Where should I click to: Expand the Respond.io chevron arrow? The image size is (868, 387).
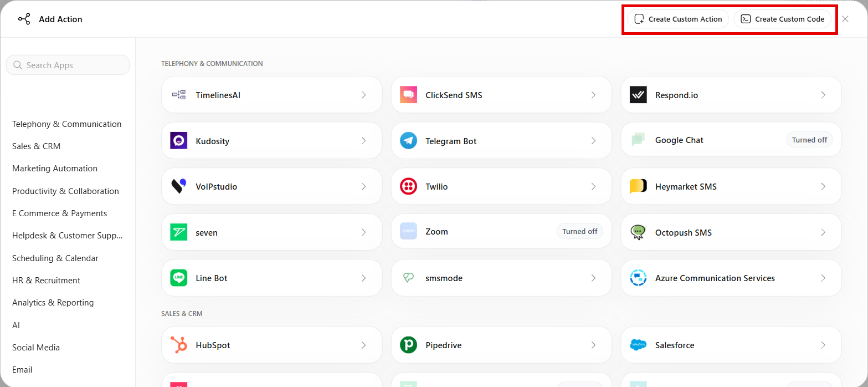[x=823, y=95]
